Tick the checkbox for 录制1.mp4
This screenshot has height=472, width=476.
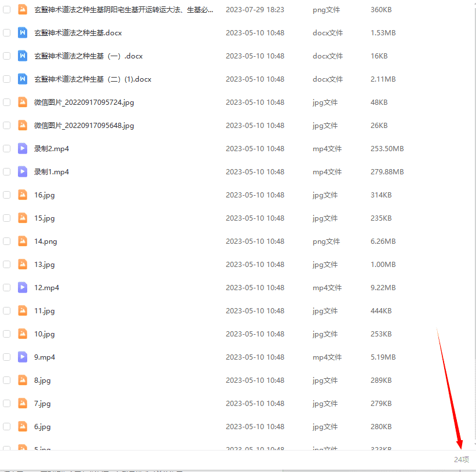pyautogui.click(x=7, y=172)
